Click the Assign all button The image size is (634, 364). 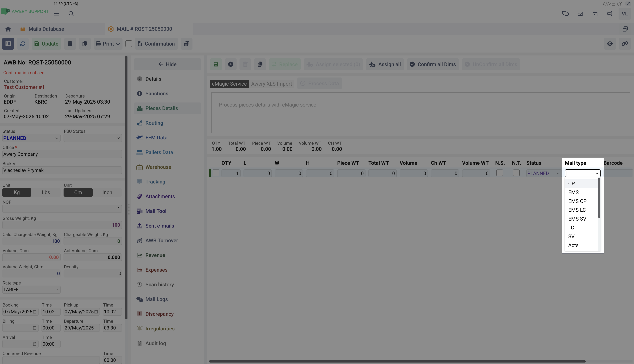pos(385,64)
